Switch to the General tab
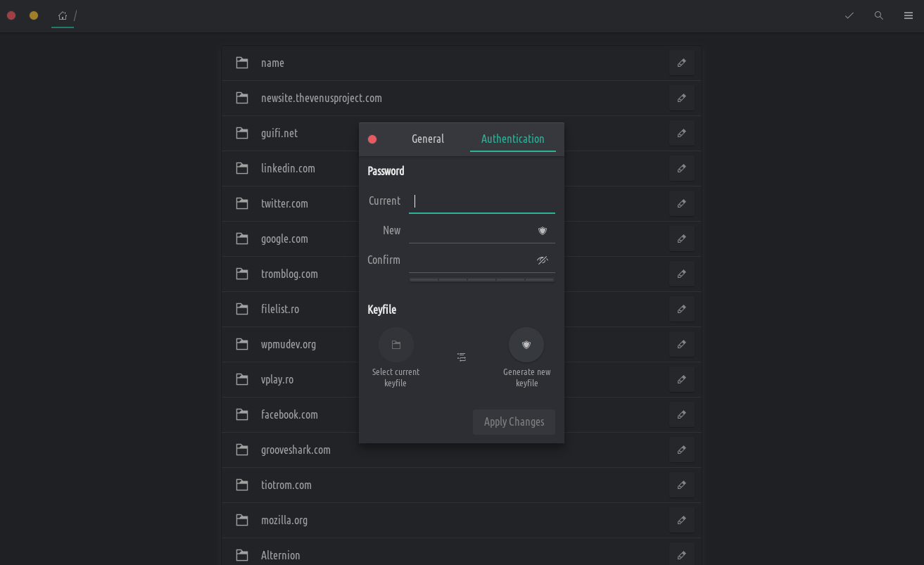This screenshot has width=924, height=565. coord(428,139)
